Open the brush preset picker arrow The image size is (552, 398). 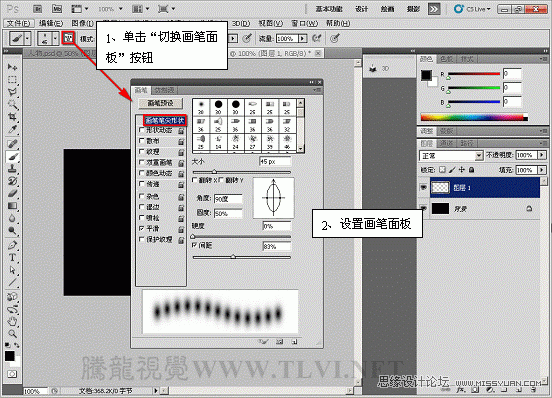coord(55,38)
